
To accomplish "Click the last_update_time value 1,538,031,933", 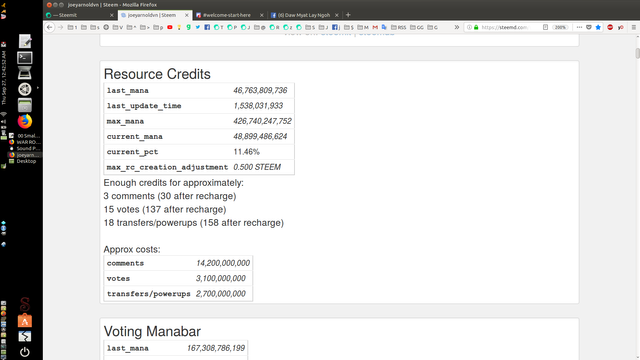I will coord(258,106).
